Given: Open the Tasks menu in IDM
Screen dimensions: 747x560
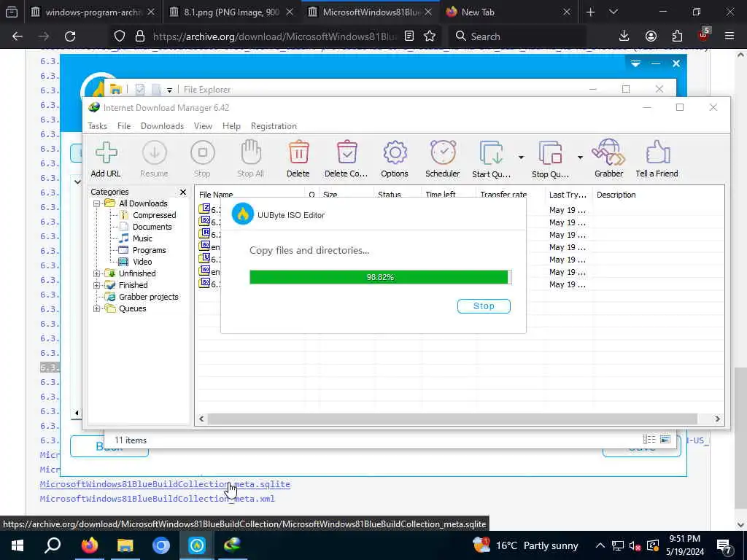Looking at the screenshot, I should coord(97,126).
